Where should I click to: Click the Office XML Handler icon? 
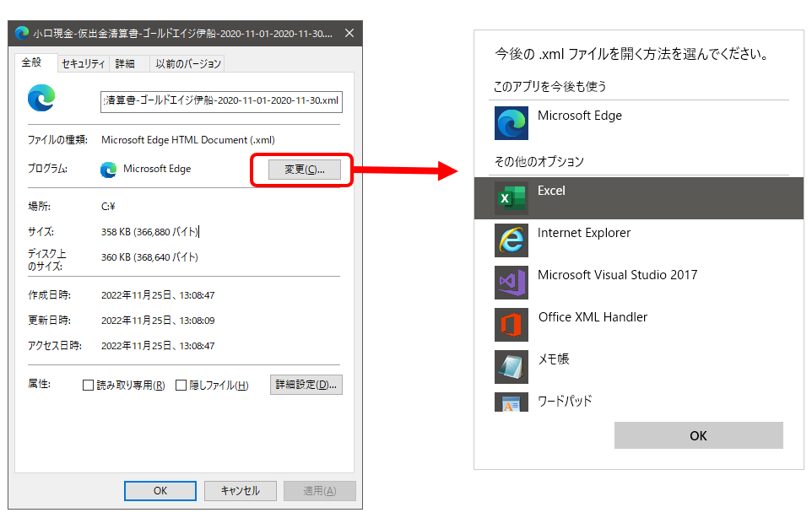pyautogui.click(x=511, y=325)
